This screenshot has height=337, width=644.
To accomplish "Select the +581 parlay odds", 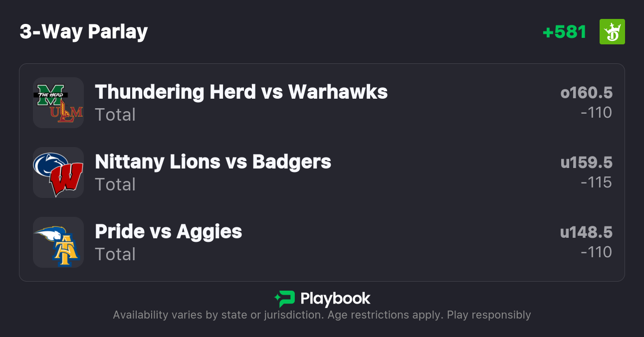I will coord(564,32).
